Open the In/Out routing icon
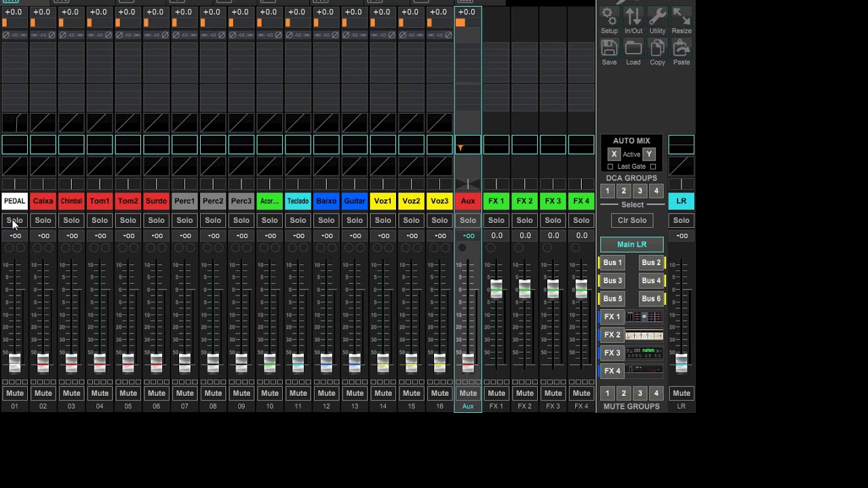868x488 pixels. point(633,17)
